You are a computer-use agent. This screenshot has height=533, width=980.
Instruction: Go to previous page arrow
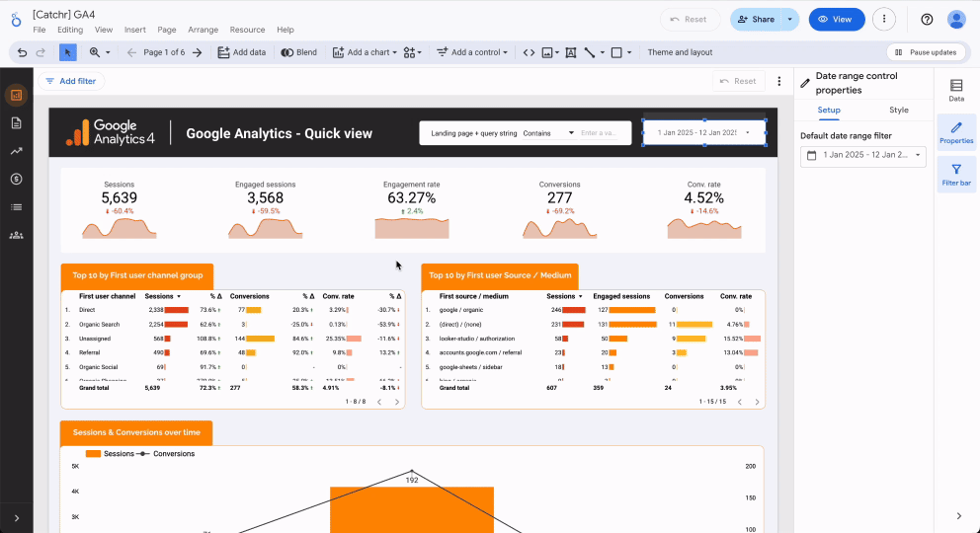[131, 52]
